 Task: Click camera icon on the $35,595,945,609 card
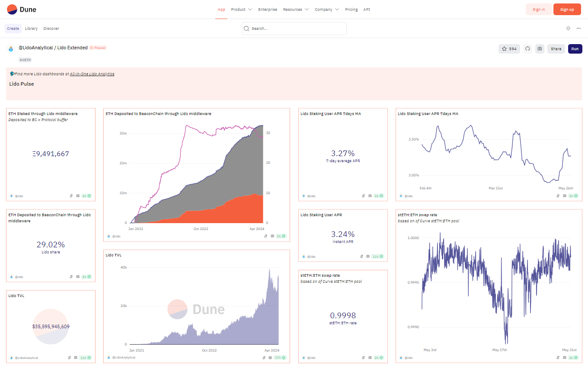(76, 358)
